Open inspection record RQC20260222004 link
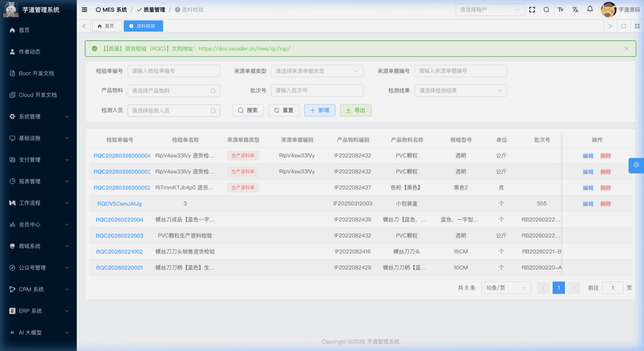Viewport: 644px width, 351px height. [119, 220]
